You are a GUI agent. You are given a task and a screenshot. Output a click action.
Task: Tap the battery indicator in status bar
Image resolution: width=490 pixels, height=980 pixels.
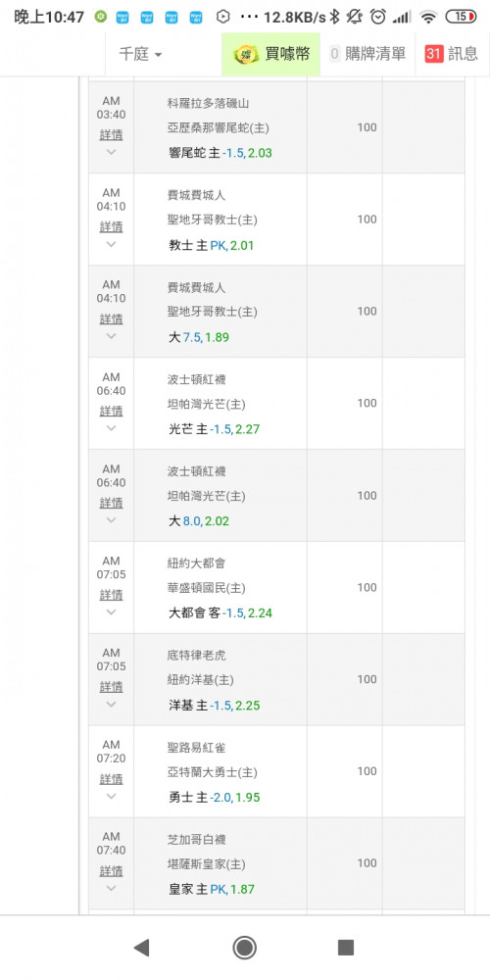pyautogui.click(x=462, y=17)
